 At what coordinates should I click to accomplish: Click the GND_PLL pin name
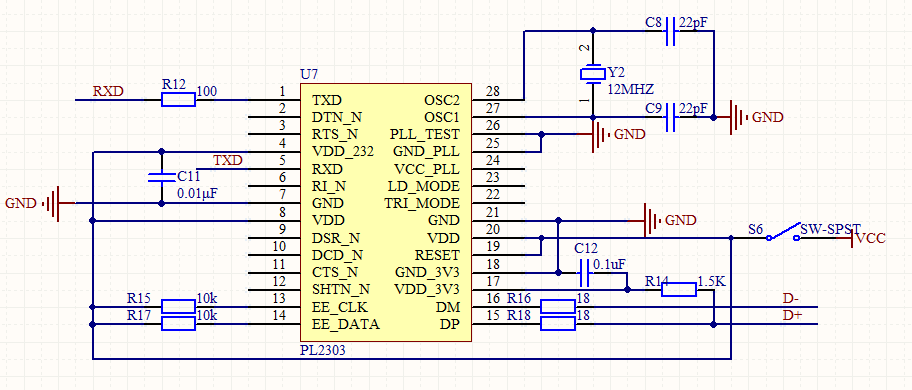426,152
